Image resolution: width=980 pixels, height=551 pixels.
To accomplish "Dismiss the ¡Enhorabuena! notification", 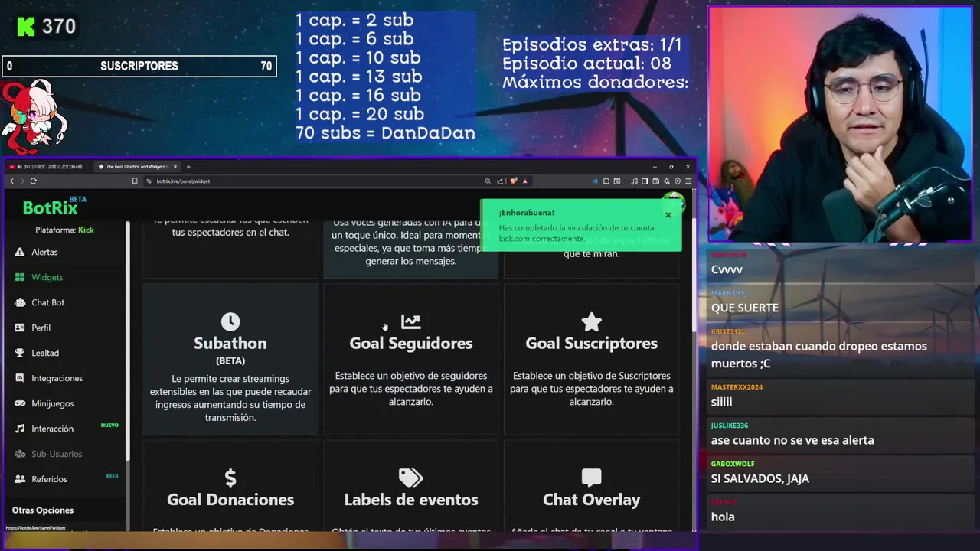I will pos(668,215).
